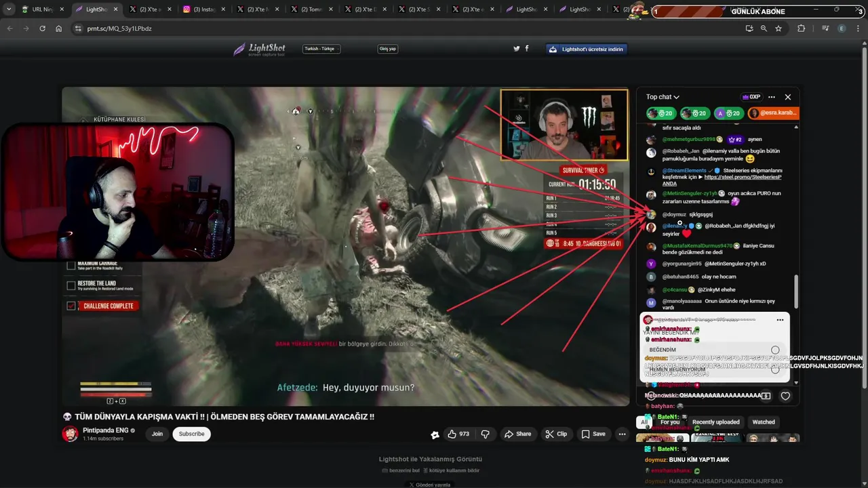868x488 pixels.
Task: Dislike the video with thumbs-down icon
Action: pos(486,434)
